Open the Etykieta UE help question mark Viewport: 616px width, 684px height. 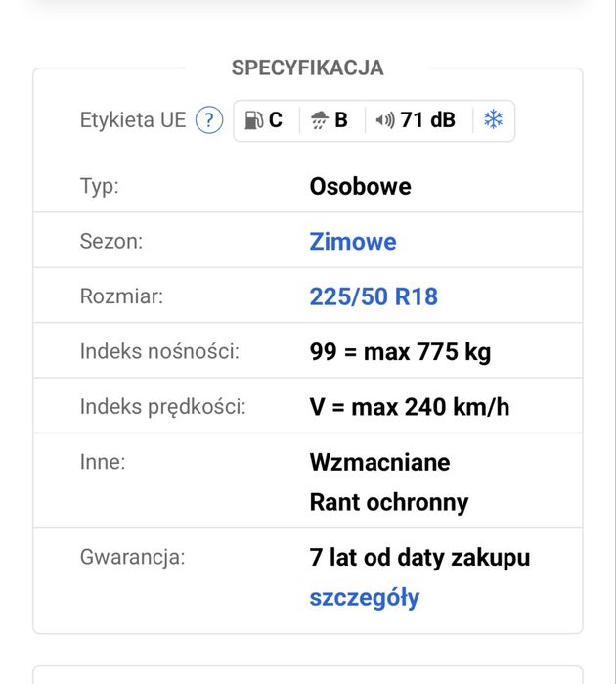[209, 120]
